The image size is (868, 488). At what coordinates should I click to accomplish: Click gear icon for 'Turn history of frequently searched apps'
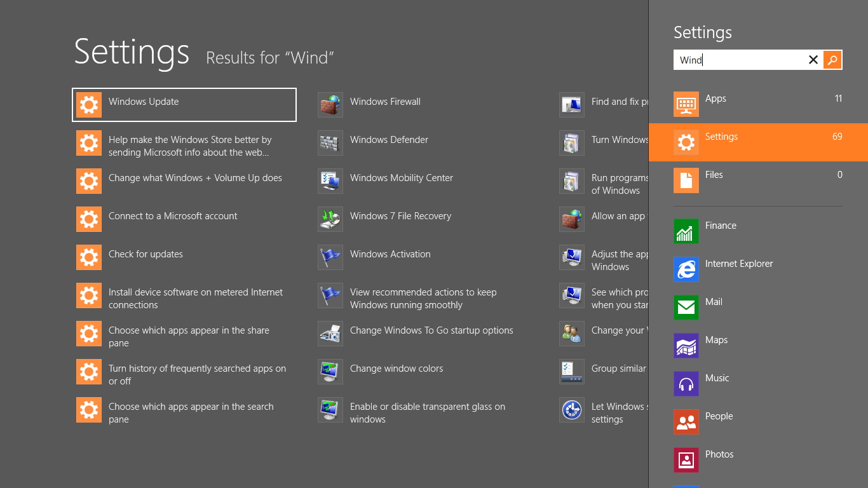[x=89, y=372]
